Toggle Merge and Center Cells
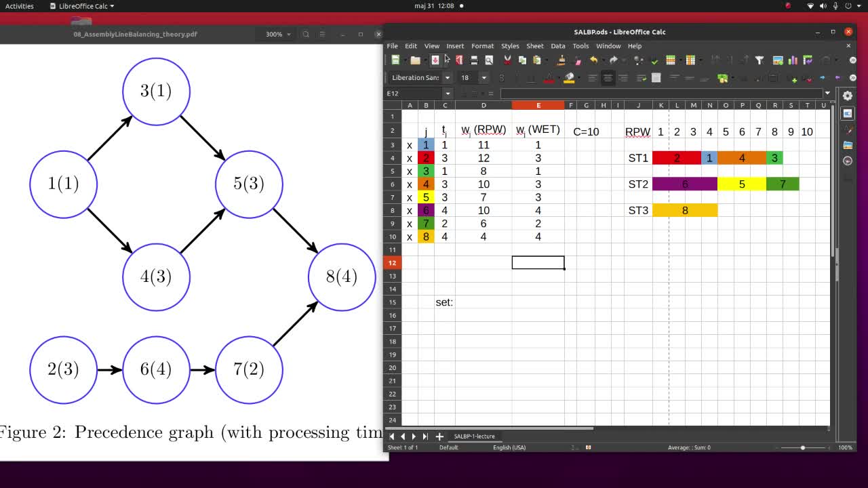 coord(656,78)
